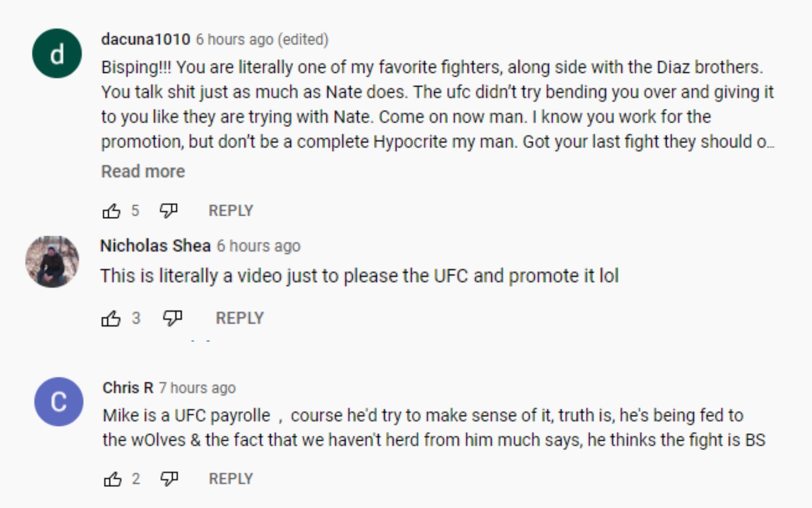812x508 pixels.
Task: Thumbs down Nicholas Shea's comment
Action: 173,318
